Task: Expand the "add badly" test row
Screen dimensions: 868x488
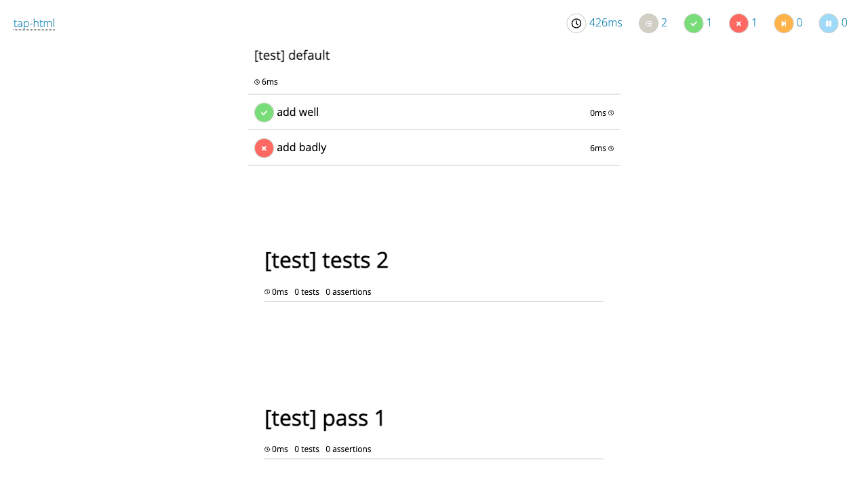Action: coord(434,148)
